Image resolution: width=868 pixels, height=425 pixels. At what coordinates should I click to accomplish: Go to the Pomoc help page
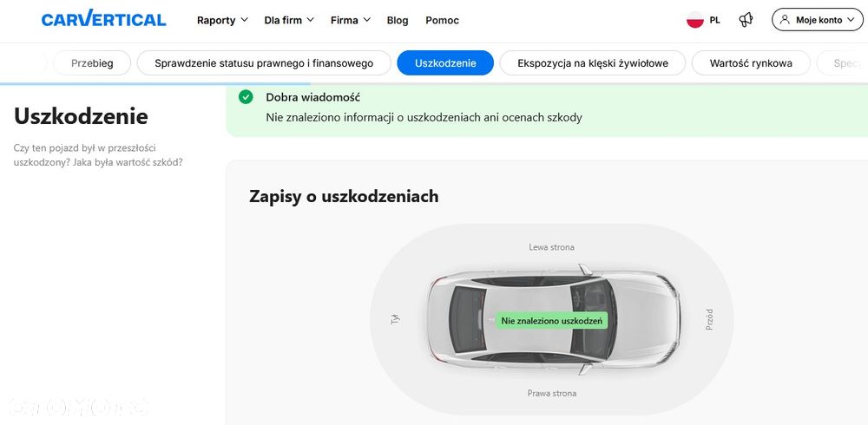pyautogui.click(x=443, y=20)
